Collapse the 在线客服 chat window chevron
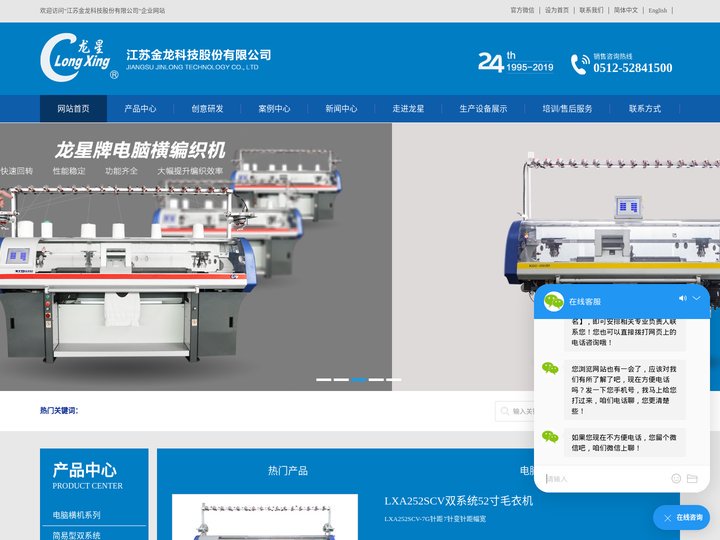The image size is (720, 540). (697, 298)
